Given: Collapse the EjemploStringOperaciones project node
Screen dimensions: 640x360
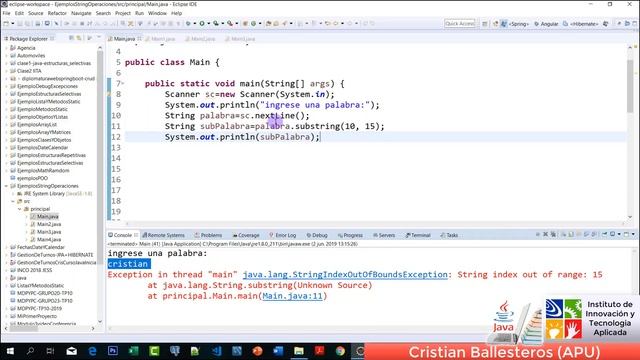Looking at the screenshot, I should (7, 186).
